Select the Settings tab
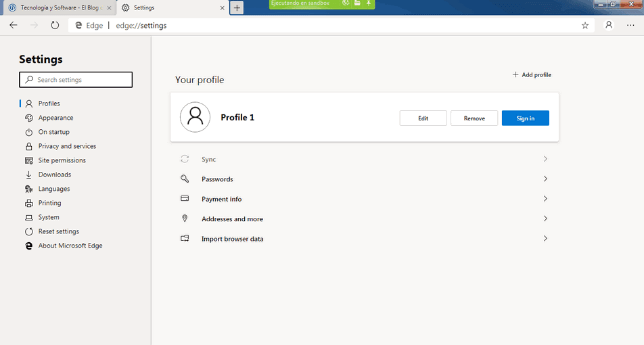The image size is (644, 345). coord(172,8)
